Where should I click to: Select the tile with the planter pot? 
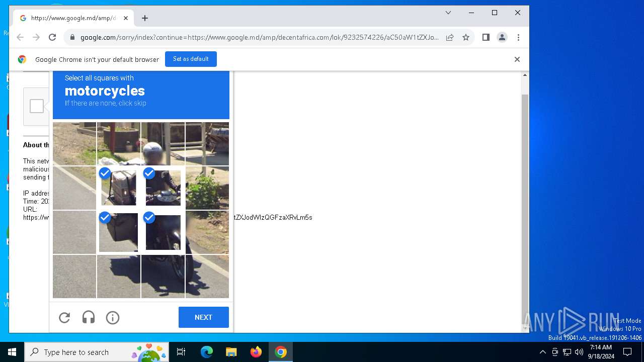point(119,144)
